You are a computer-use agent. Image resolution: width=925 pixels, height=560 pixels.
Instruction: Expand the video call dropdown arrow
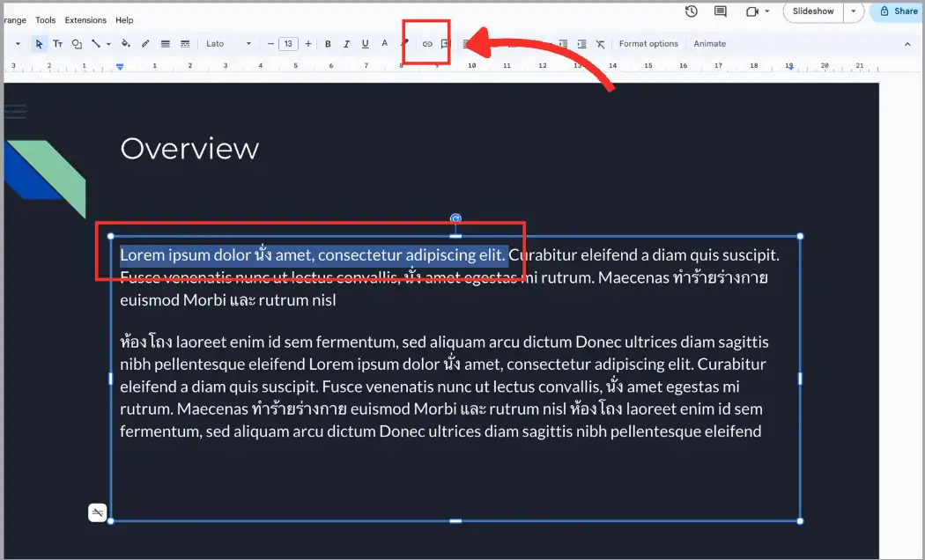click(x=767, y=11)
